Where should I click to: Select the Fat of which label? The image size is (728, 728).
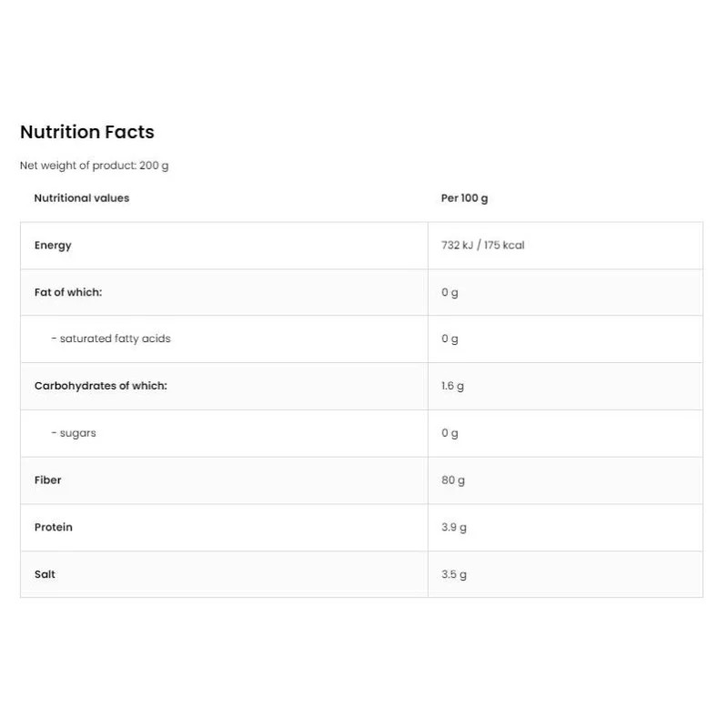pos(68,293)
